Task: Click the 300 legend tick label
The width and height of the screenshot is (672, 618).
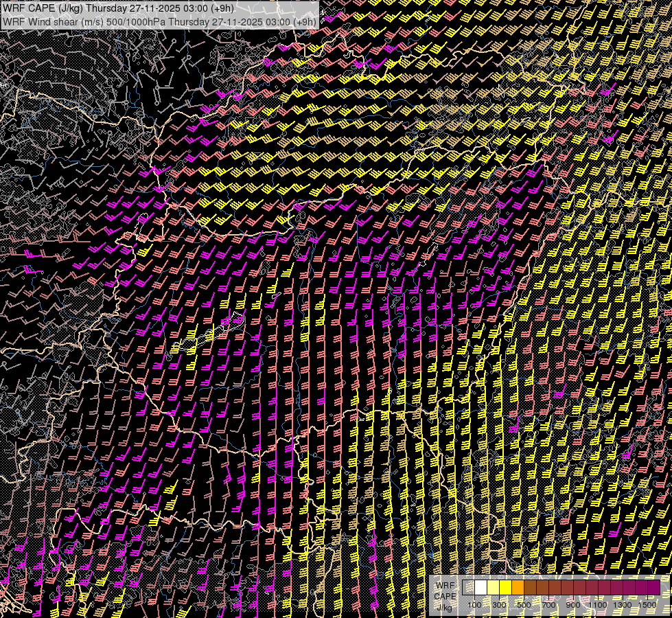Action: (x=499, y=604)
